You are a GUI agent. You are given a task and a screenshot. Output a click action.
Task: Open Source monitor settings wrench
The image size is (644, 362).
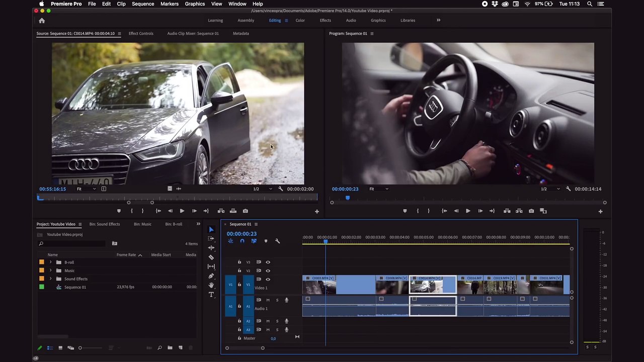click(280, 189)
